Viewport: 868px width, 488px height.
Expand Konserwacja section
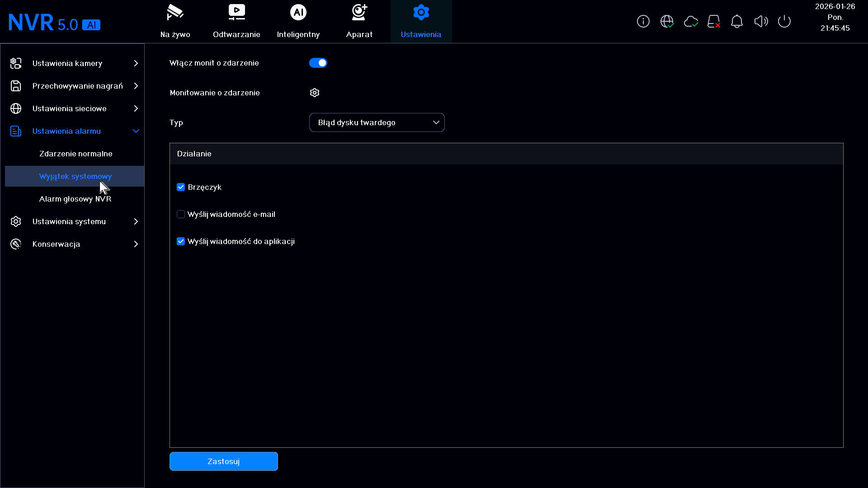point(75,244)
